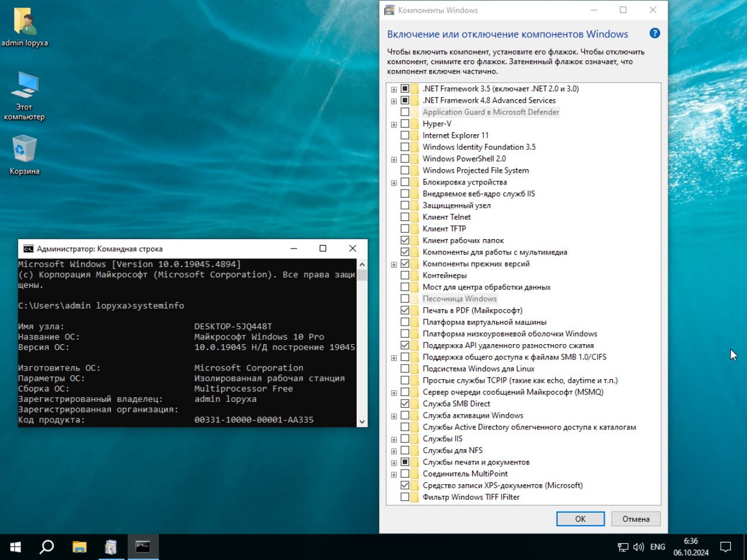
Task: Click the OK button
Action: 580,519
